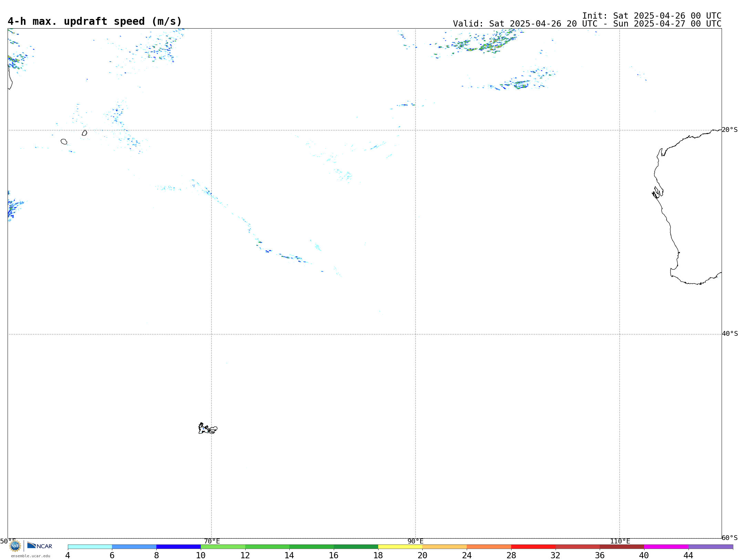
Task: Click colorbar tick label '32'
Action: (556, 556)
